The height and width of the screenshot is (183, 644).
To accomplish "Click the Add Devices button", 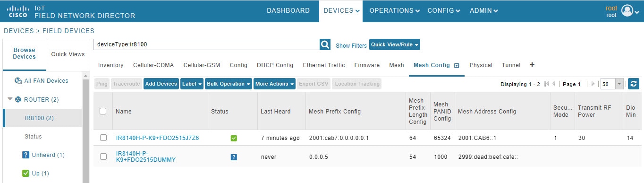I will coord(161,84).
